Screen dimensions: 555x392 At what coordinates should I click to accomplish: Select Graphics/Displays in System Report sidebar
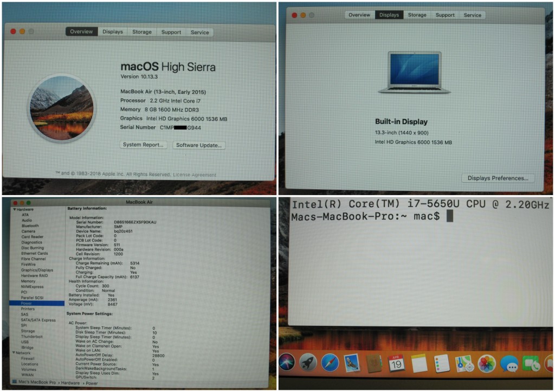pyautogui.click(x=37, y=270)
